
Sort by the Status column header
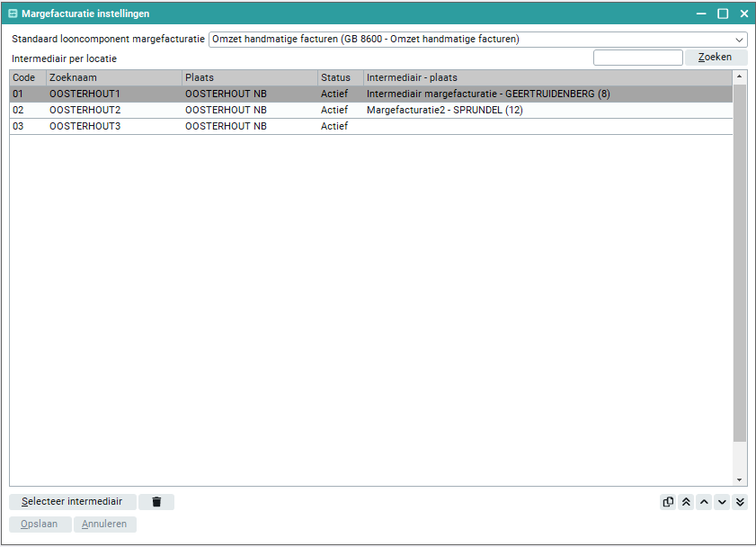[x=340, y=77]
